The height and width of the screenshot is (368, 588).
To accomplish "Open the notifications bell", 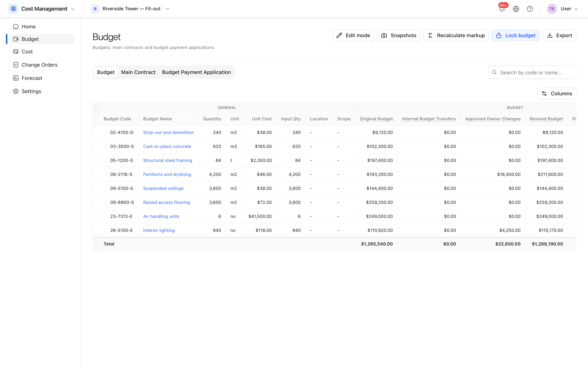I will (x=502, y=9).
